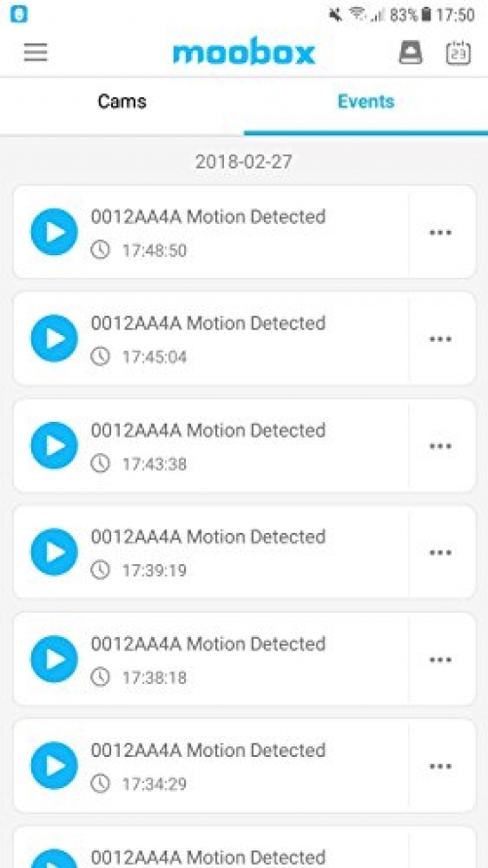Open the storage drive icon
The image size is (488, 868).
410,54
